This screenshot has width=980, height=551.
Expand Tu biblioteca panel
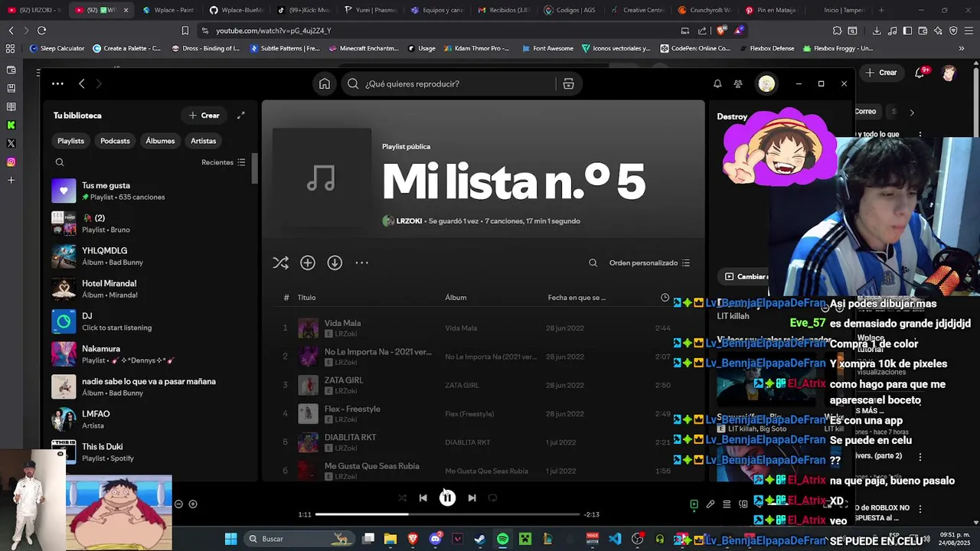click(x=240, y=116)
